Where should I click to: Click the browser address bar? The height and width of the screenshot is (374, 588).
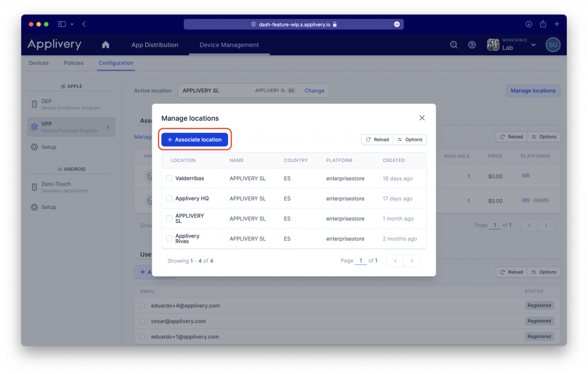pyautogui.click(x=293, y=24)
